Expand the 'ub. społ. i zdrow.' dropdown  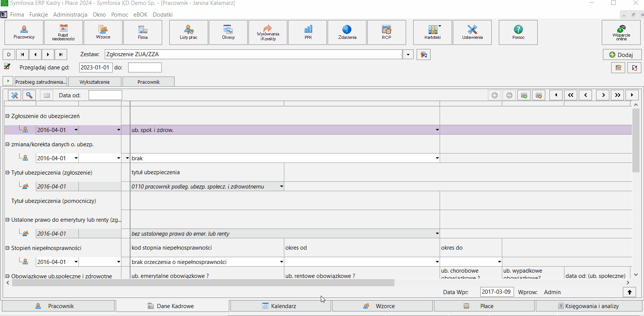tap(437, 130)
